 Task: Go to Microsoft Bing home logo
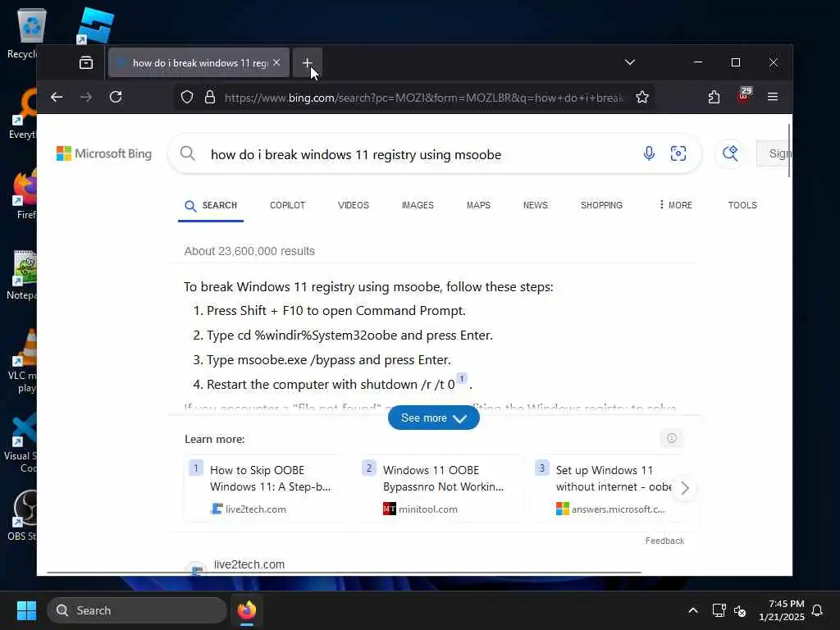pos(104,153)
